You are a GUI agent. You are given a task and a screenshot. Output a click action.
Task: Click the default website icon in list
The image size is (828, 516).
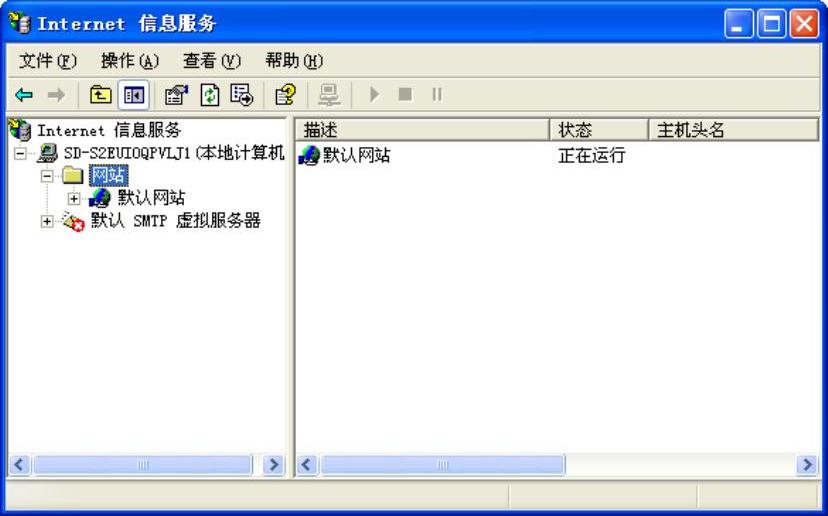(x=309, y=155)
